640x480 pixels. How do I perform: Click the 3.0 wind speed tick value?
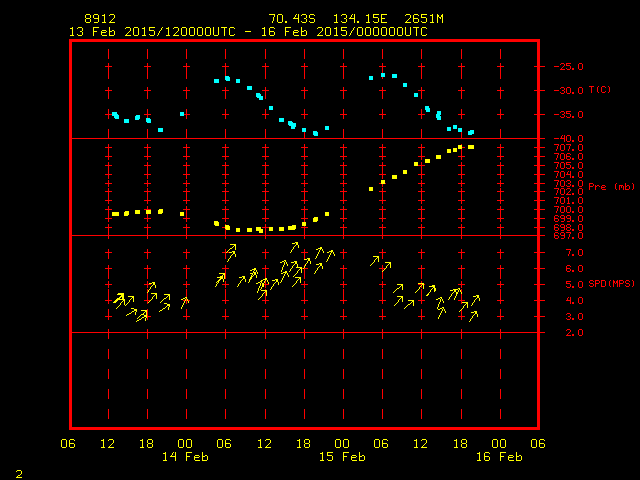point(574,317)
